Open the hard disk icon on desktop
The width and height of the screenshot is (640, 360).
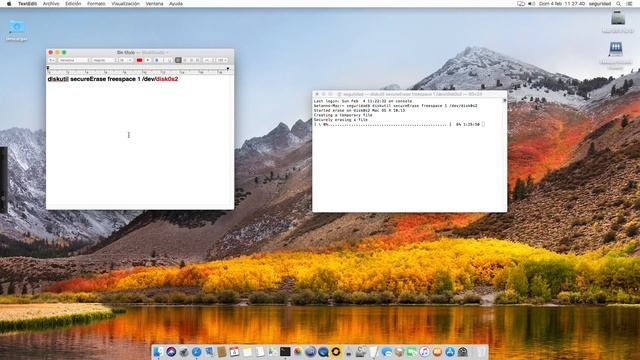618,19
